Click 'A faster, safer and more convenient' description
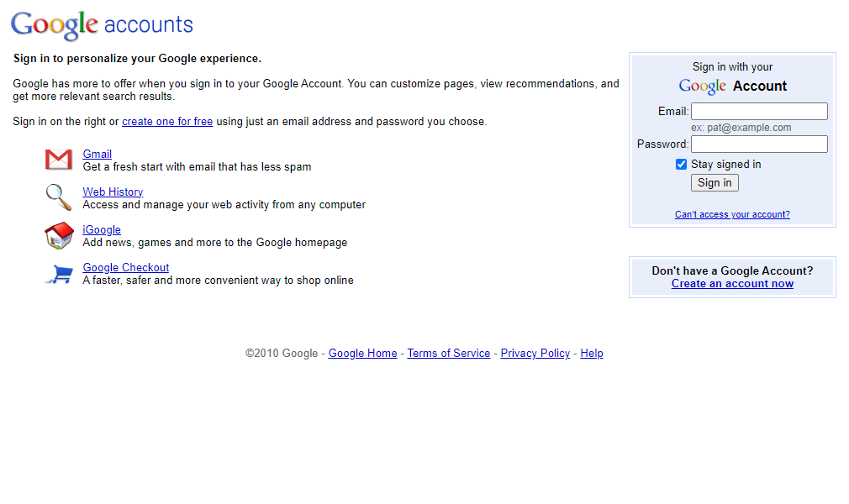This screenshot has height=504, width=849. 218,281
